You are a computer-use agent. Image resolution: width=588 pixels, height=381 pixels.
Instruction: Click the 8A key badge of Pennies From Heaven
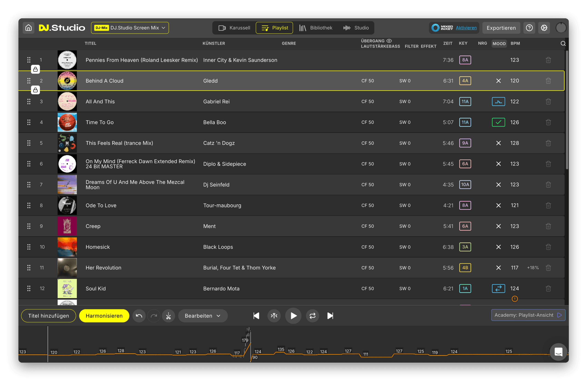point(465,60)
